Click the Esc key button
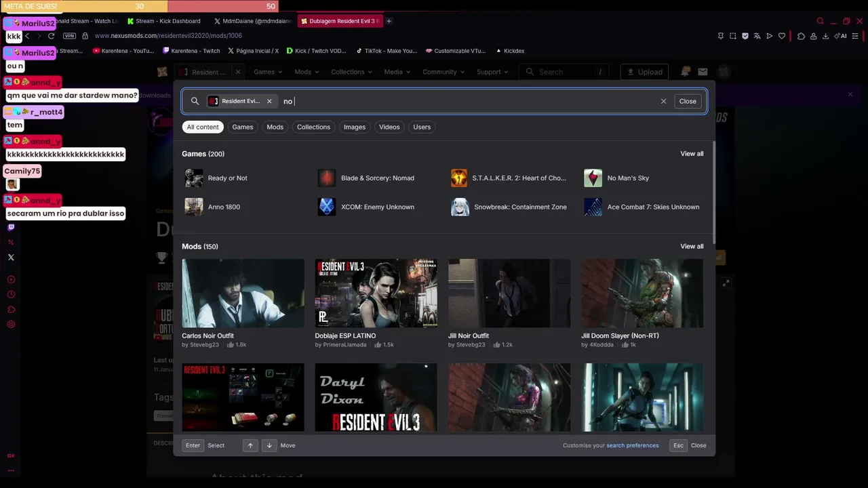 tap(678, 445)
